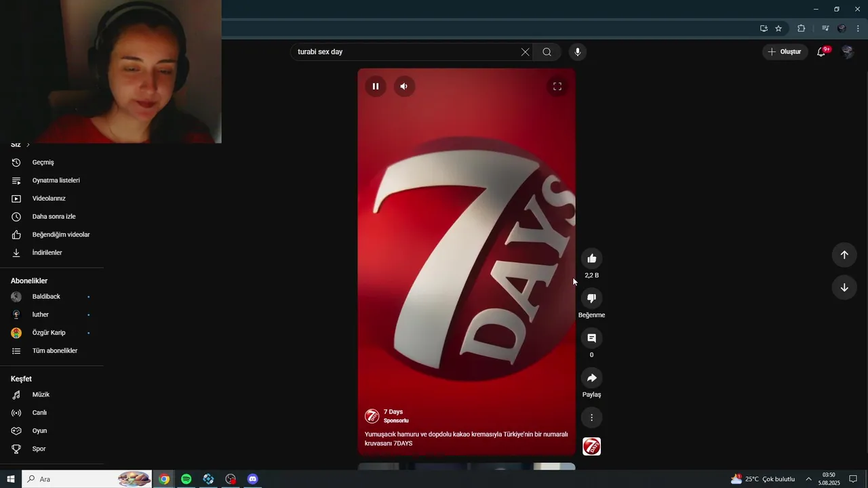This screenshot has width=868, height=488.
Task: Open comments for the Short
Action: [592, 338]
